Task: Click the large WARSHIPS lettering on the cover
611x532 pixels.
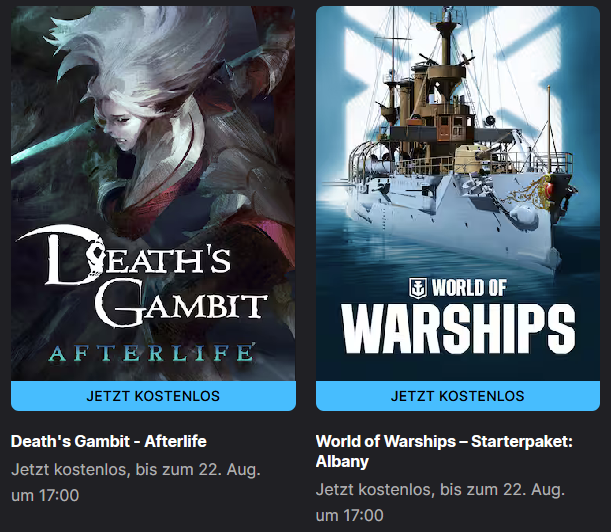Action: point(458,329)
